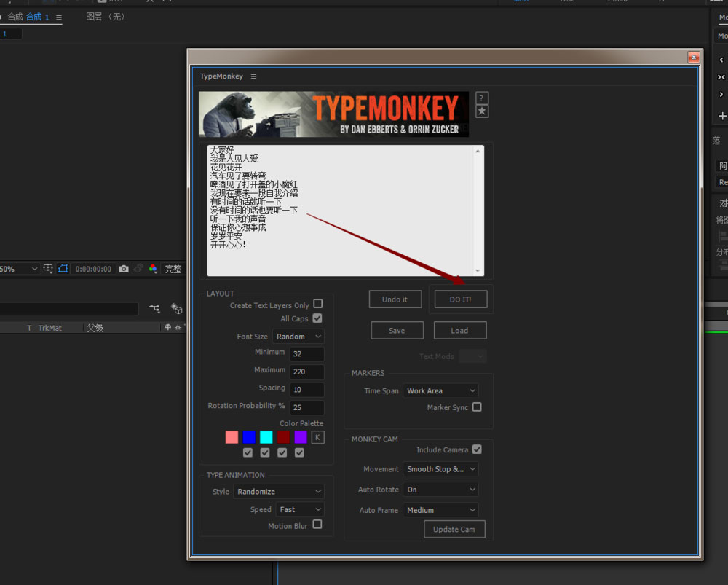Enable Create Text Layers Only checkbox
This screenshot has width=728, height=585.
click(317, 304)
